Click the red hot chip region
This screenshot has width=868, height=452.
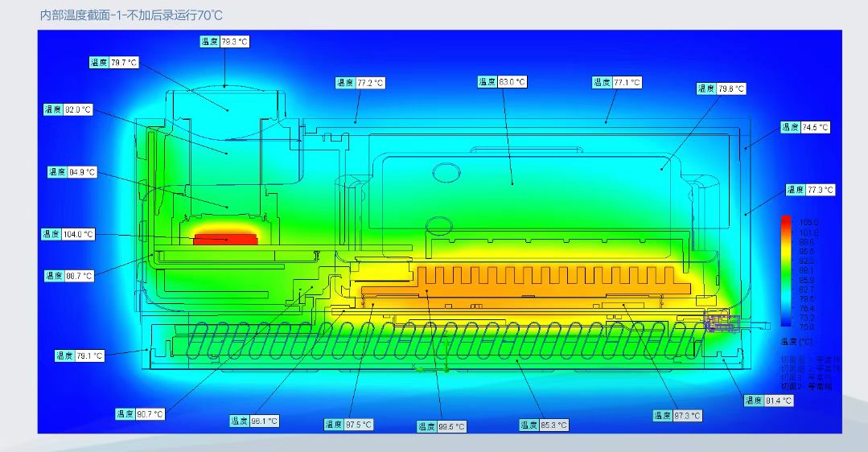(225, 239)
